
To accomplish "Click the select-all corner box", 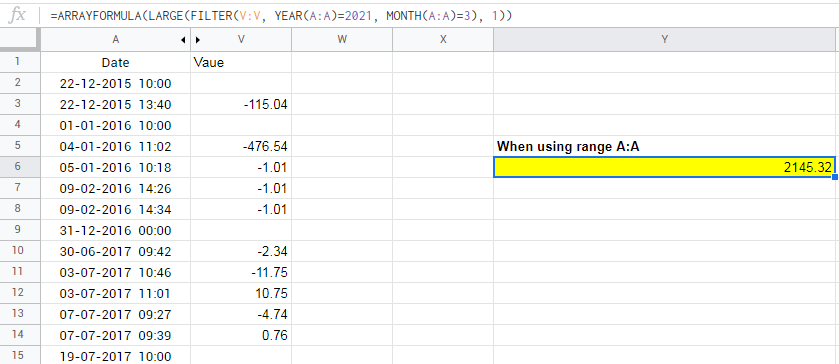I will click(20, 40).
